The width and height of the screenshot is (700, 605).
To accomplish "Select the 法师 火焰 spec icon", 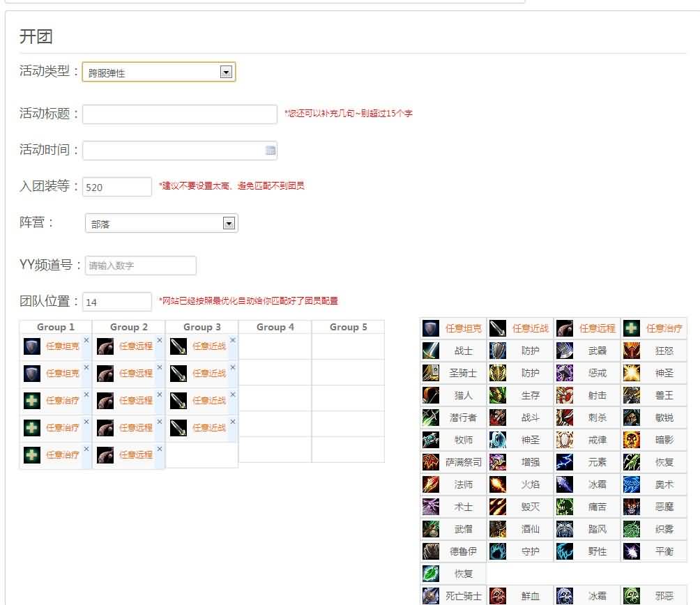I will point(498,484).
